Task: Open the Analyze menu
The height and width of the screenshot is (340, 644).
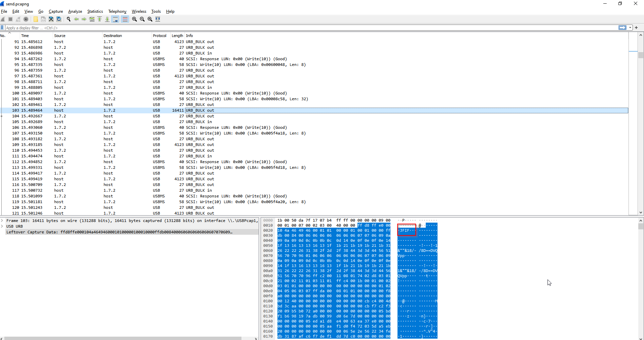Action: [75, 11]
